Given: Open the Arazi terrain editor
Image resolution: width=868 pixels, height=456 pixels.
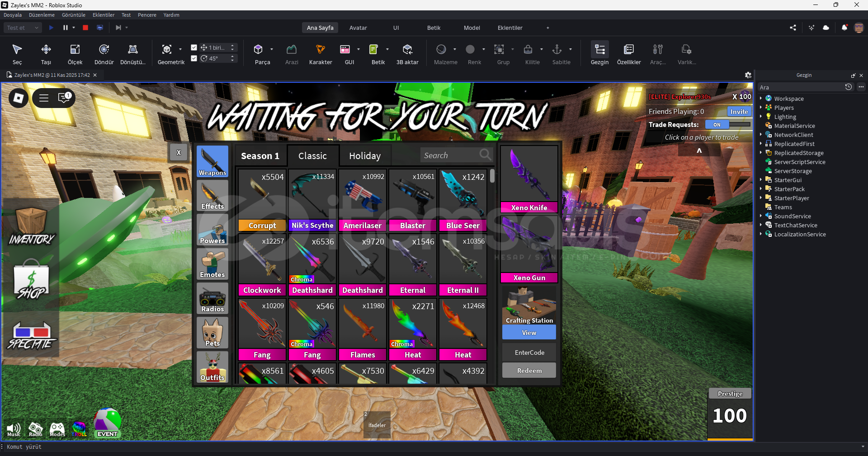Looking at the screenshot, I should point(292,54).
